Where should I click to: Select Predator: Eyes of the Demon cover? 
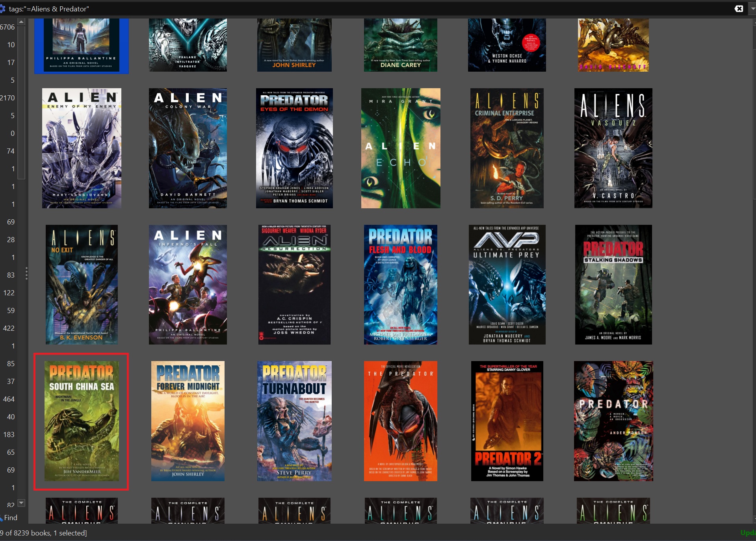pyautogui.click(x=294, y=148)
